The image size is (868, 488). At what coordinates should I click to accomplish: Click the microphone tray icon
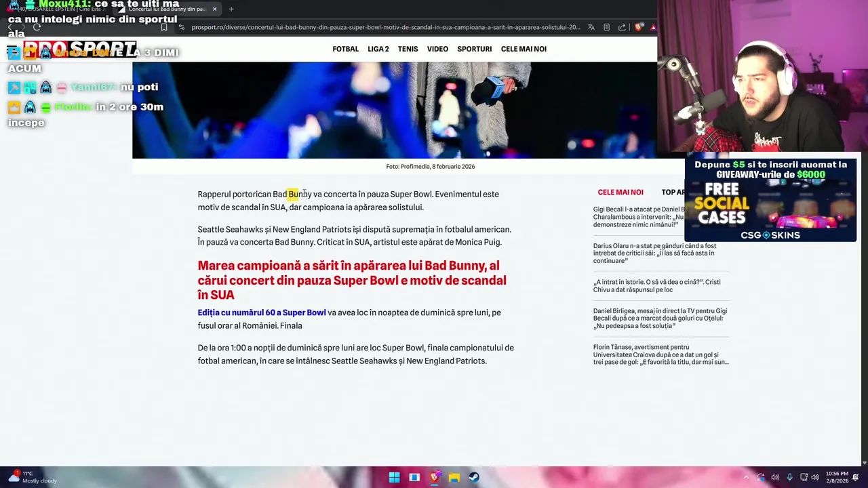(x=789, y=477)
